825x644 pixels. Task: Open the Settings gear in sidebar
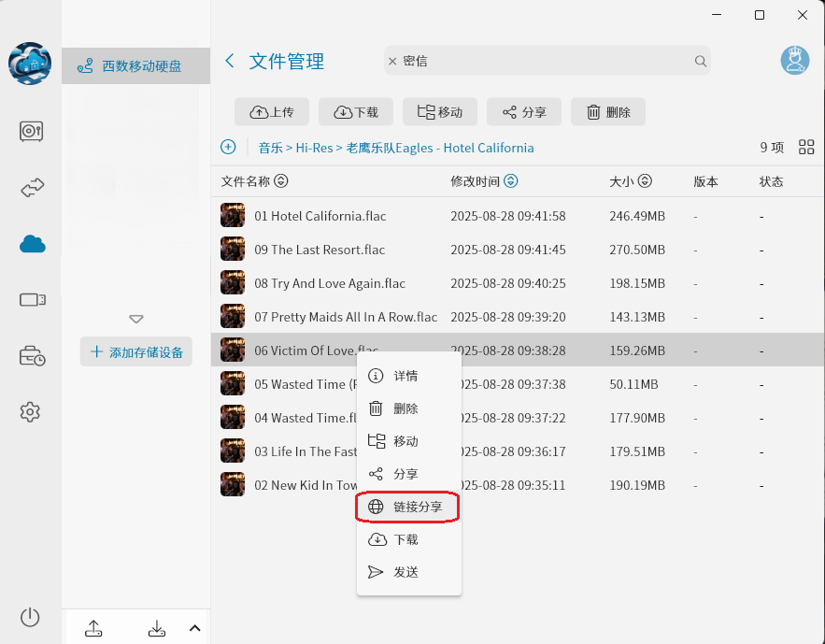pos(31,412)
